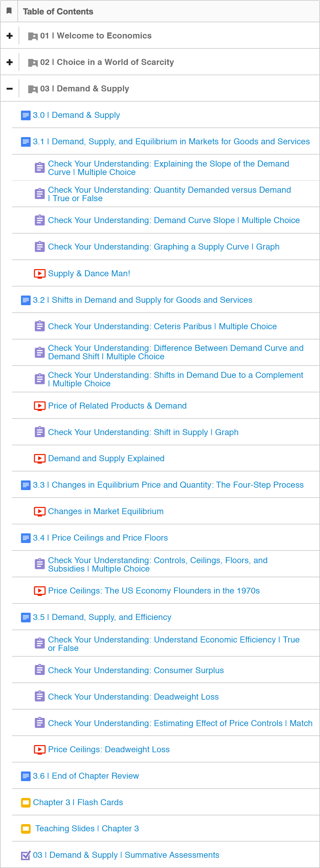Click the bookmark icon beside Table of Contents
The width and height of the screenshot is (320, 868).
pos(9,11)
